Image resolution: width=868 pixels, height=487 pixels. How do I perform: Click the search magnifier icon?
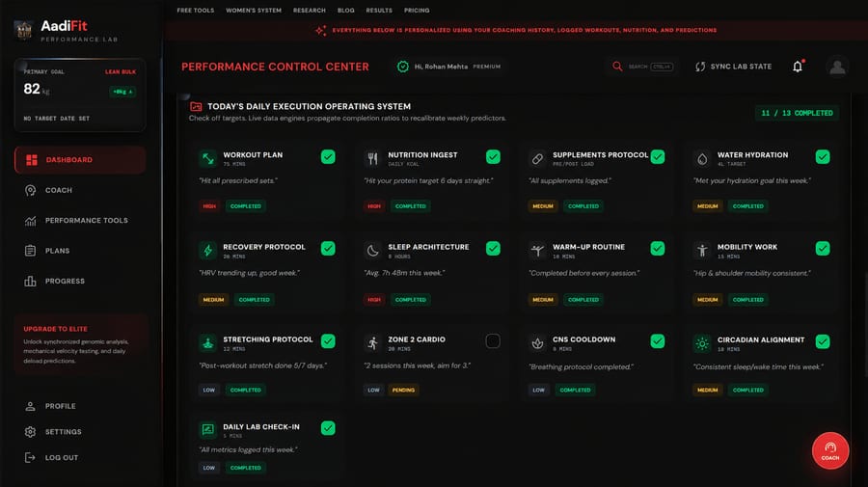coord(617,67)
